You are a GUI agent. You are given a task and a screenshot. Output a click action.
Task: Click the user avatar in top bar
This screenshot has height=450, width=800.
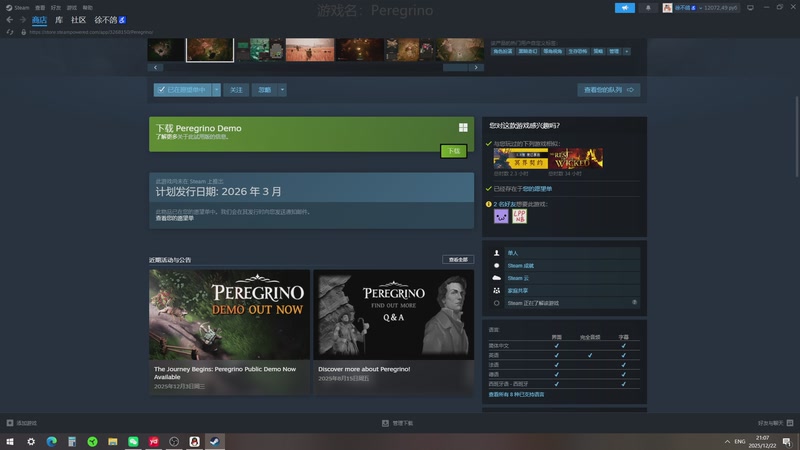[667, 8]
